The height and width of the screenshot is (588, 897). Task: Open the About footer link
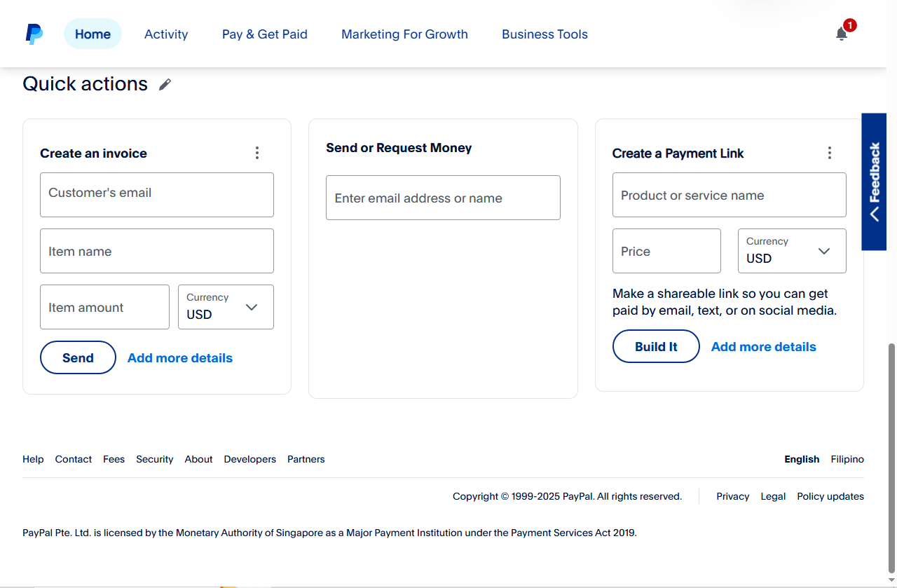tap(198, 460)
